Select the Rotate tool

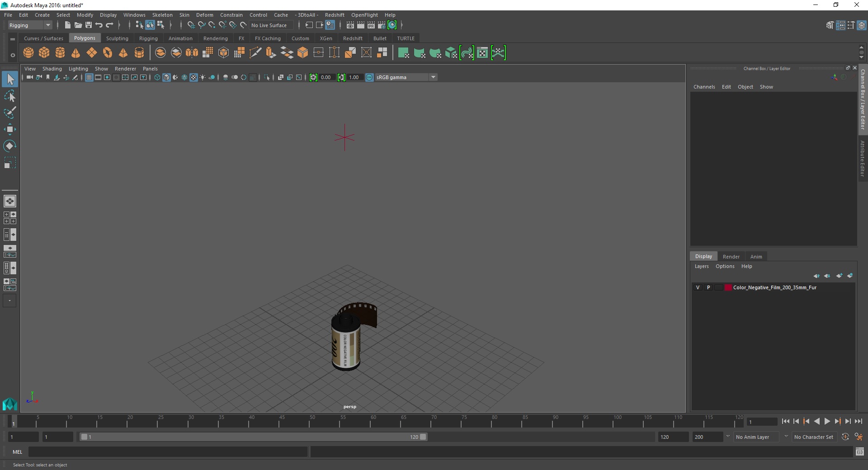click(10, 146)
